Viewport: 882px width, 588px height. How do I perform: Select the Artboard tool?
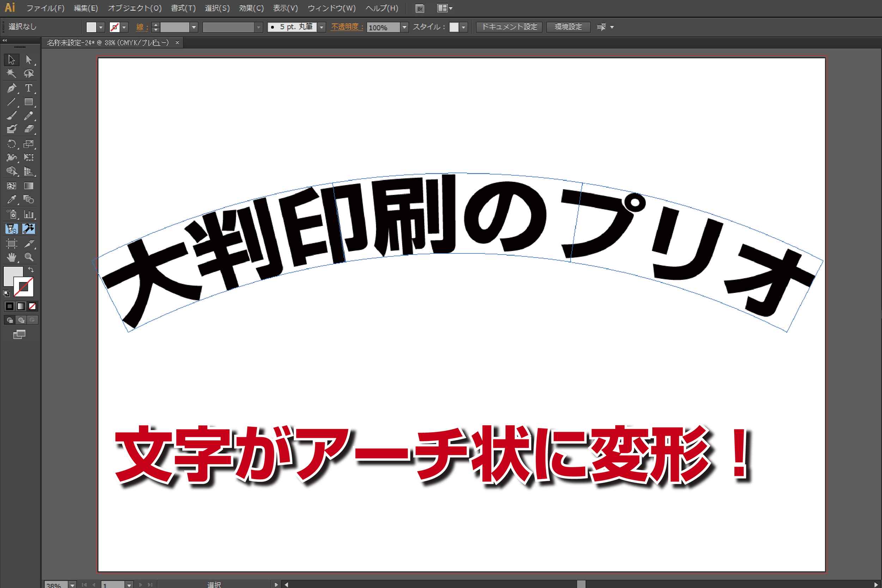[11, 244]
